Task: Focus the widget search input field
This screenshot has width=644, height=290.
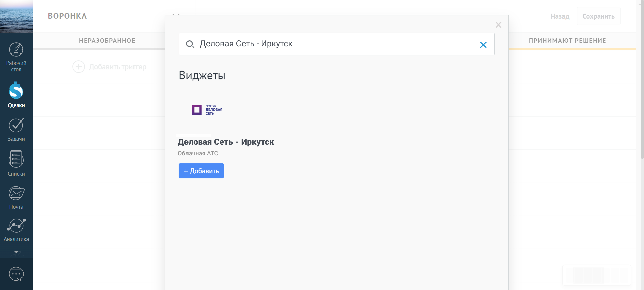Action: pyautogui.click(x=335, y=44)
